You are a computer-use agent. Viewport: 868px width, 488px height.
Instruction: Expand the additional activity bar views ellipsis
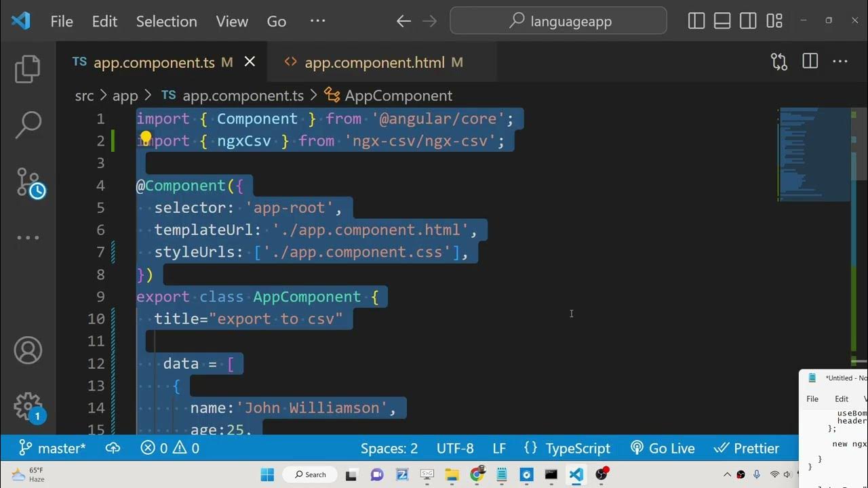[28, 238]
